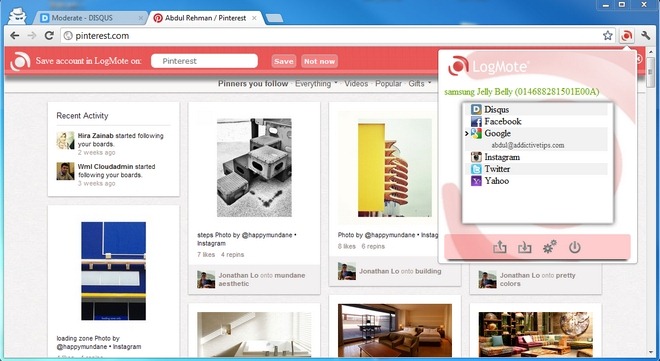The width and height of the screenshot is (660, 361).
Task: Open the Gifts dropdown
Action: coord(419,84)
